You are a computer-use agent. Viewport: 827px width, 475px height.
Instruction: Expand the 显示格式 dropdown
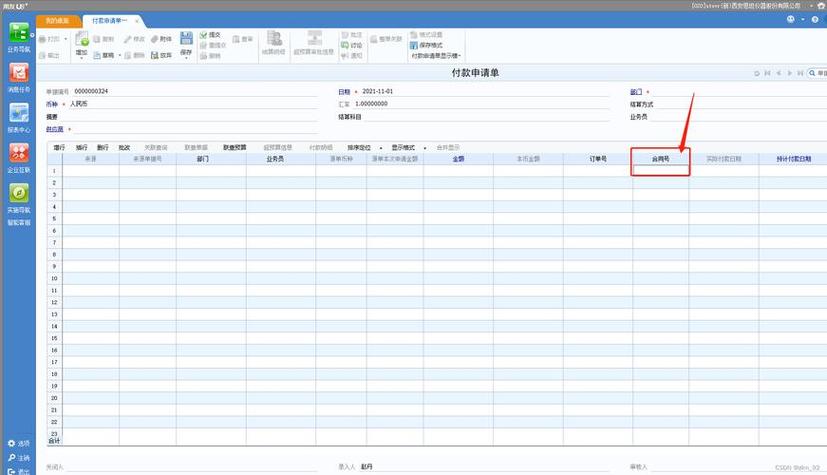tap(425, 148)
